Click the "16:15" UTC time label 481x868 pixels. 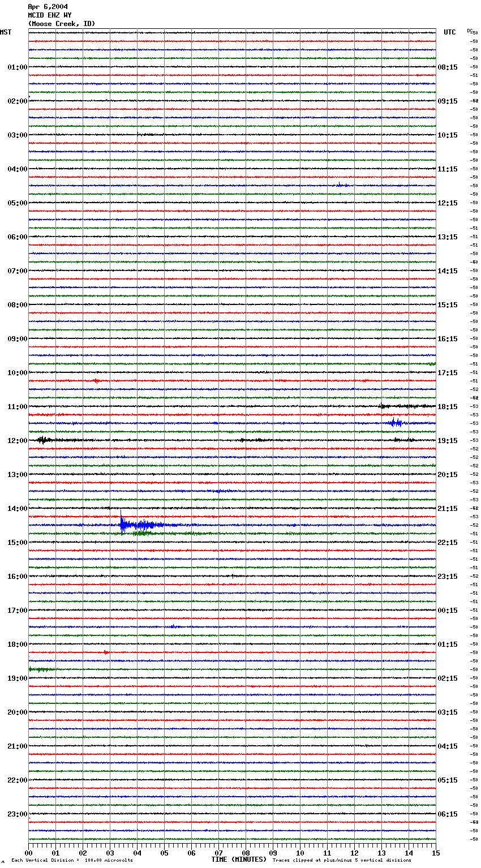tap(448, 339)
